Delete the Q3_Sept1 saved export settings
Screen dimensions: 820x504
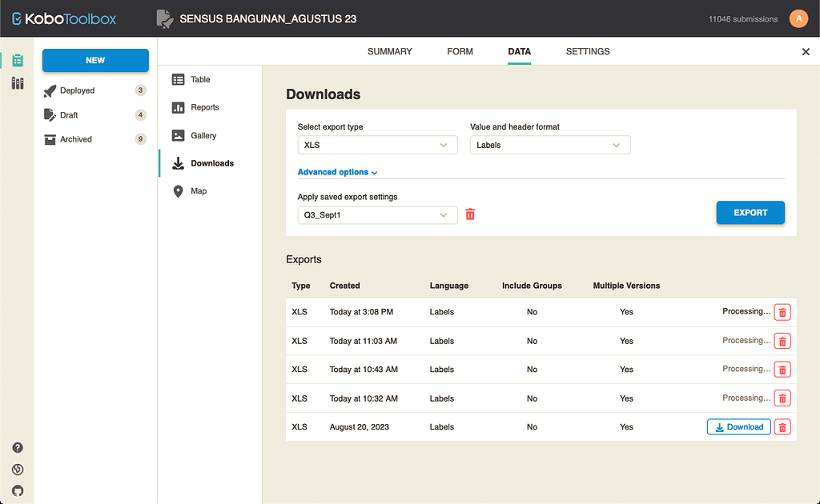point(470,214)
